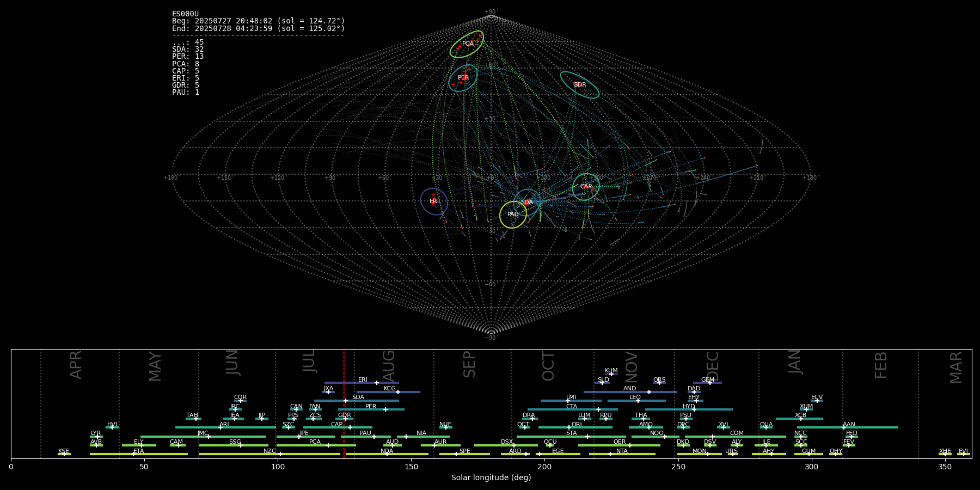Viewport: 980px width, 490px height.
Task: Click the 'SDA: 32' count in the legend
Action: point(188,50)
